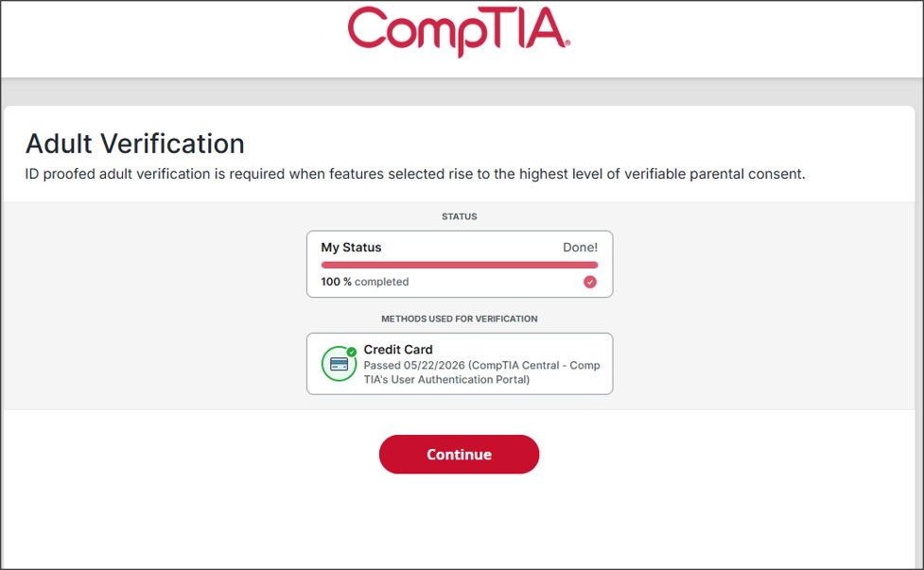Click the verifiable parental consent text

tap(715, 174)
